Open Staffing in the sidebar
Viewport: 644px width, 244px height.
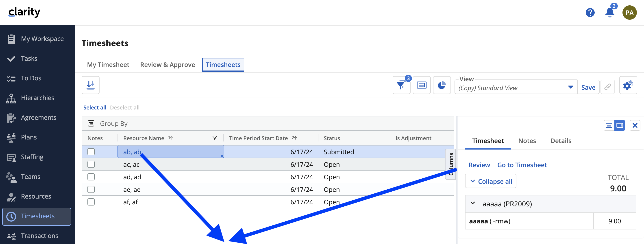click(32, 157)
